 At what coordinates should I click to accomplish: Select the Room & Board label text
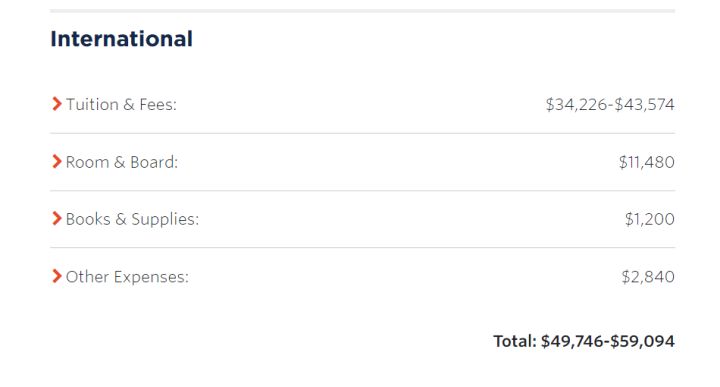coord(122,162)
